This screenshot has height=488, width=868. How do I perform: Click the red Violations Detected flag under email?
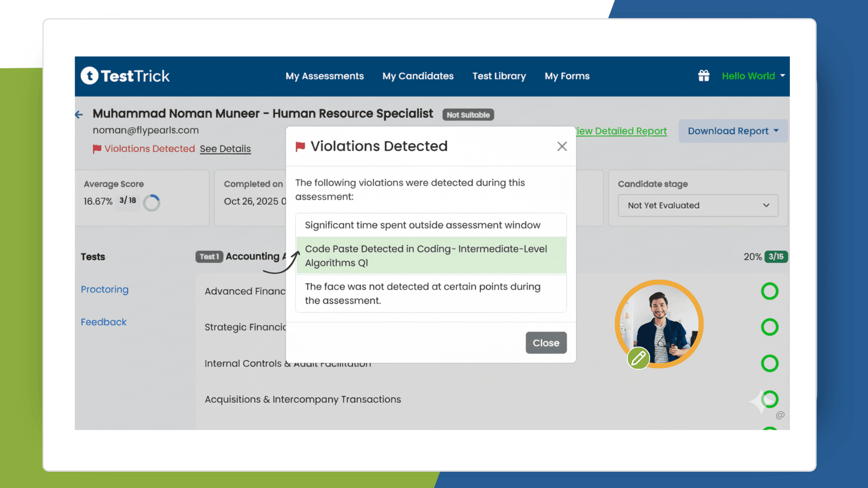click(97, 149)
